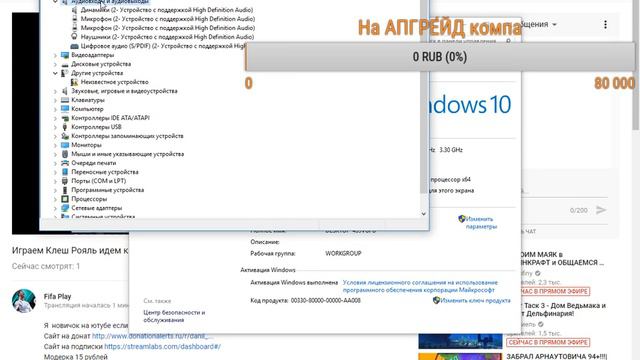Expand the Видеоадаптеры tree node
The width and height of the screenshot is (640, 360).
coord(55,55)
